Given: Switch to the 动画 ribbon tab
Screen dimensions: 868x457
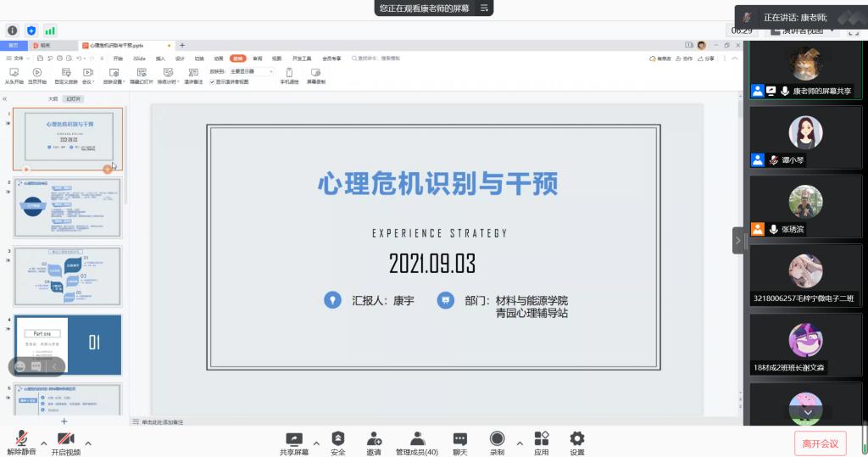Looking at the screenshot, I should 219,59.
